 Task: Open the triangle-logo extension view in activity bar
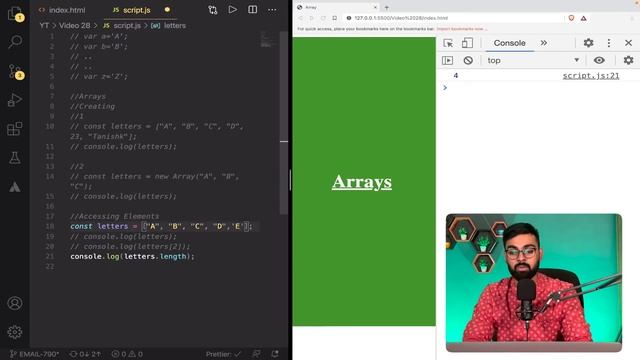point(15,187)
